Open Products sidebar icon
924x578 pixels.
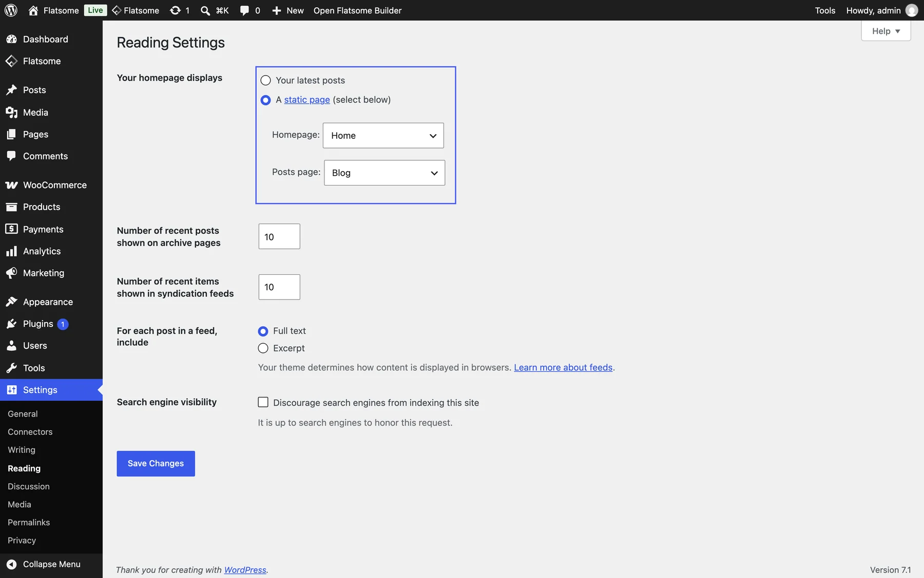[11, 207]
